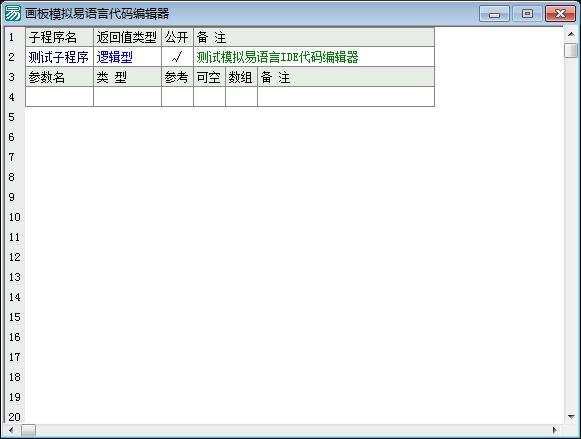Click the app icon in the title bar
Viewport: 581px width, 439px height.
coord(13,14)
